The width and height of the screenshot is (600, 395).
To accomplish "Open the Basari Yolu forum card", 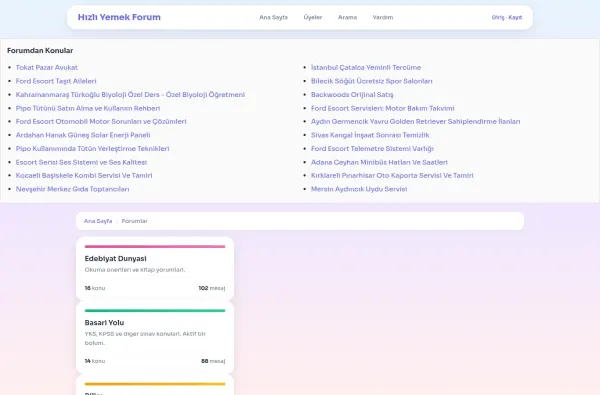I will point(155,337).
